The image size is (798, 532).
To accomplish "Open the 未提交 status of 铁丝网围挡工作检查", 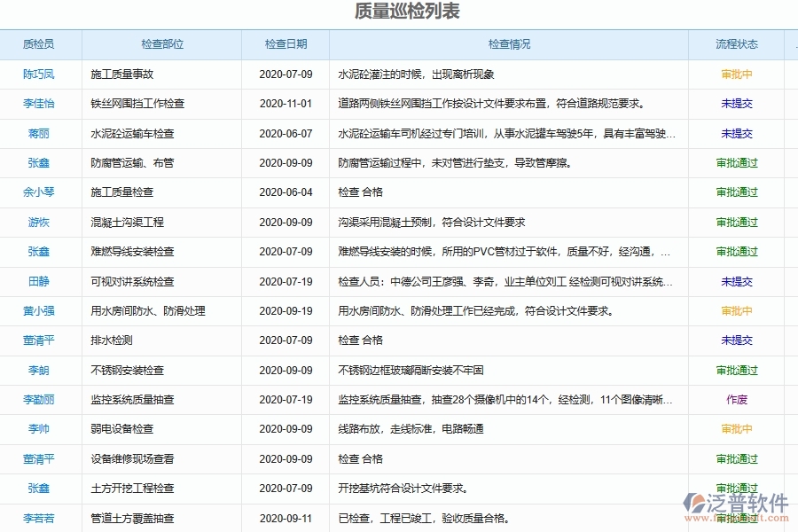I will (x=737, y=104).
